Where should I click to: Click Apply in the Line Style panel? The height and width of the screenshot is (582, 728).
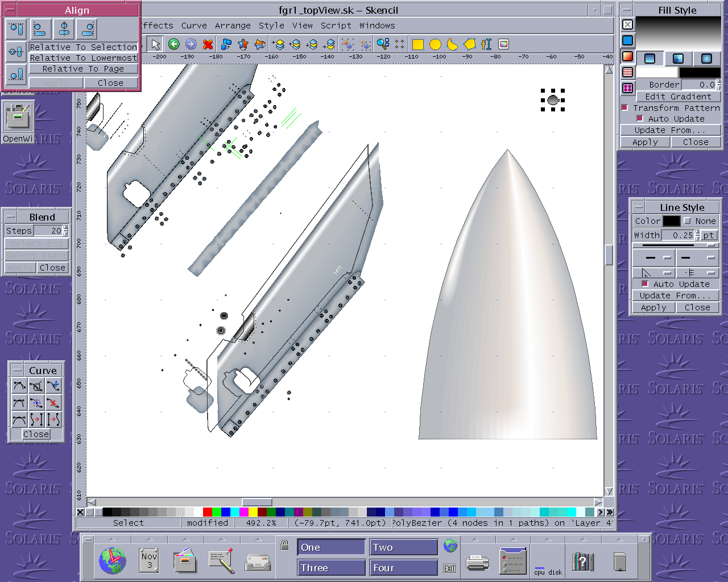point(653,307)
